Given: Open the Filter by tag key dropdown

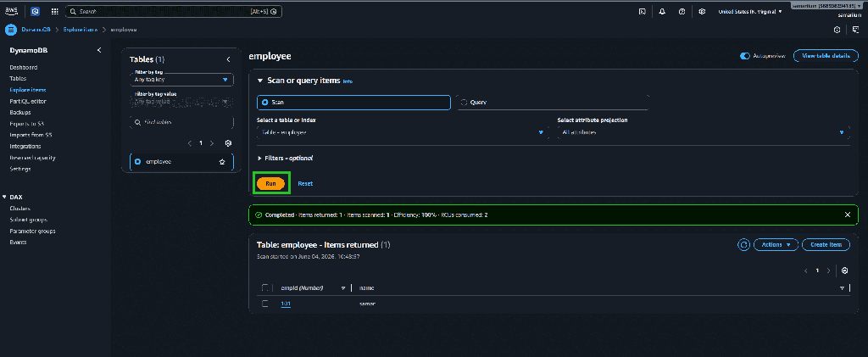Looking at the screenshot, I should (x=181, y=79).
